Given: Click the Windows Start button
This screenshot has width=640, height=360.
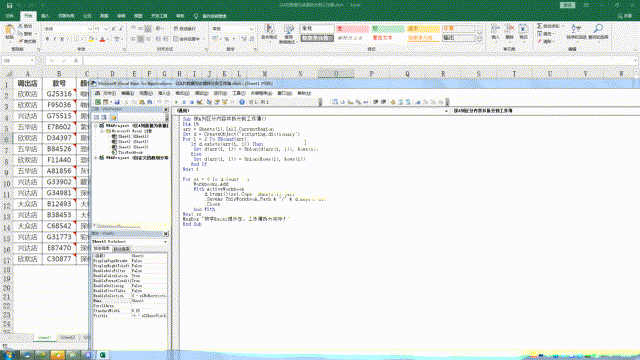Looking at the screenshot, I should tap(9, 355).
